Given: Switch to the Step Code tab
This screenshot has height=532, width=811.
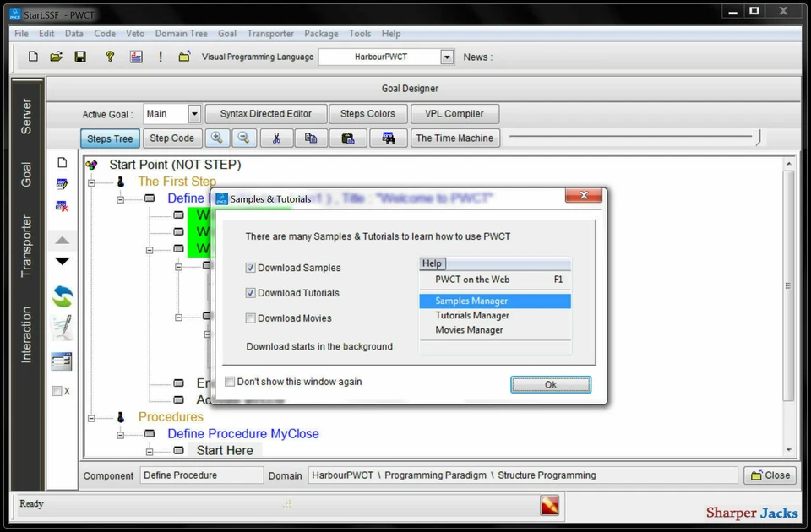Looking at the screenshot, I should (172, 138).
